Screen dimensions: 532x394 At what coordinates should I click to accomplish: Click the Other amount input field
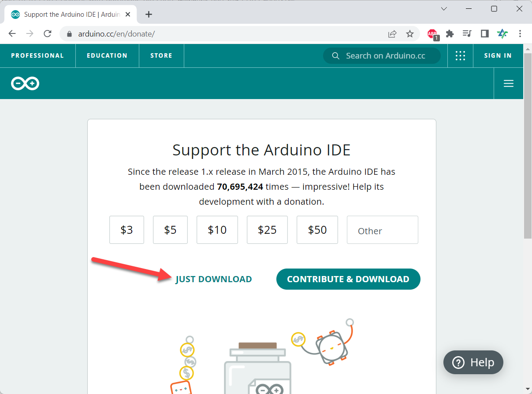click(x=383, y=230)
